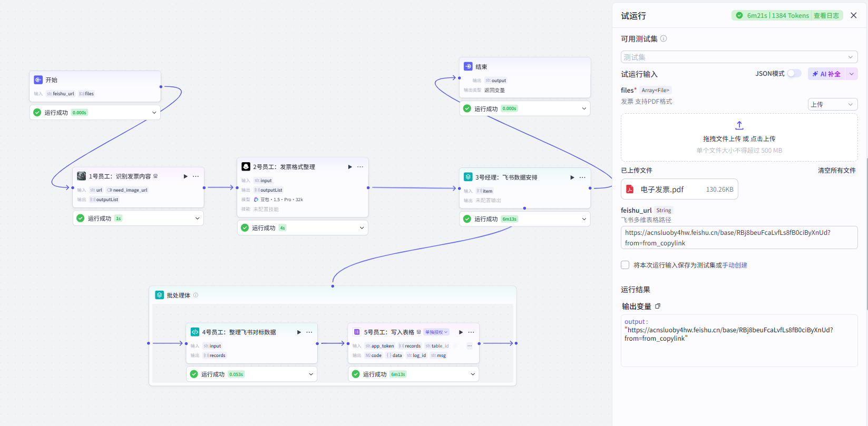The image size is (868, 426).
Task: Toggle the JSON模式 switch
Action: [794, 74]
